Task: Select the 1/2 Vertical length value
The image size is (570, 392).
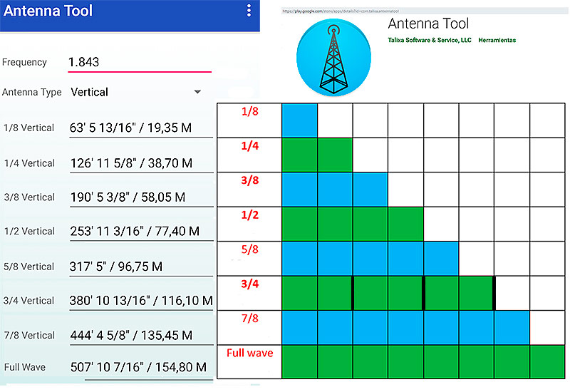Action: 135,231
